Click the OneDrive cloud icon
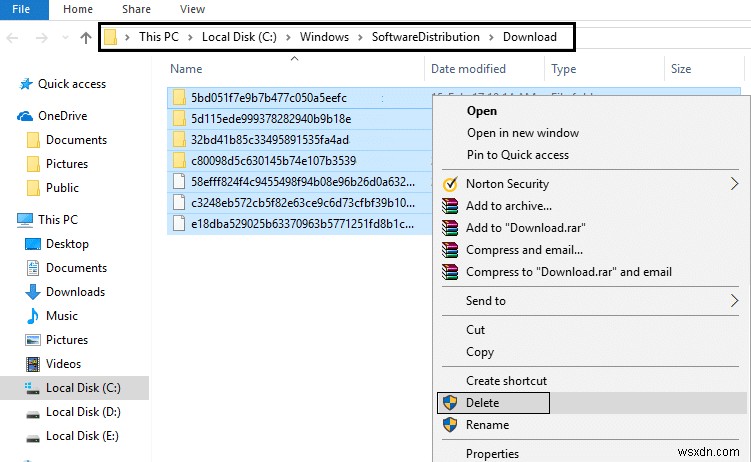This screenshot has height=462, width=751. tap(25, 116)
